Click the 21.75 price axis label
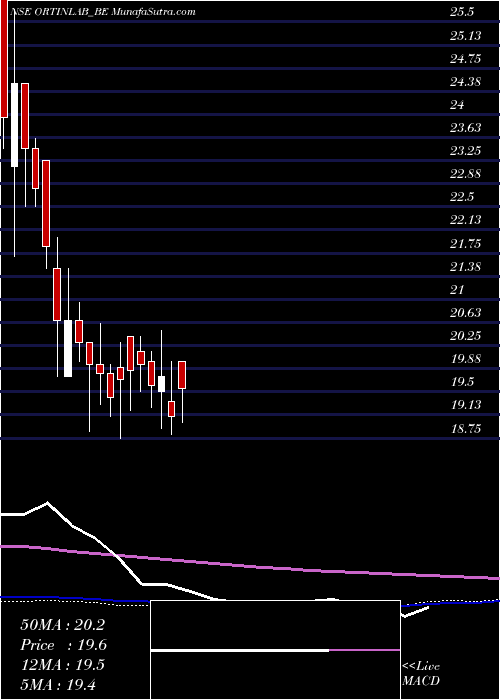The height and width of the screenshot is (700, 500). (466, 244)
